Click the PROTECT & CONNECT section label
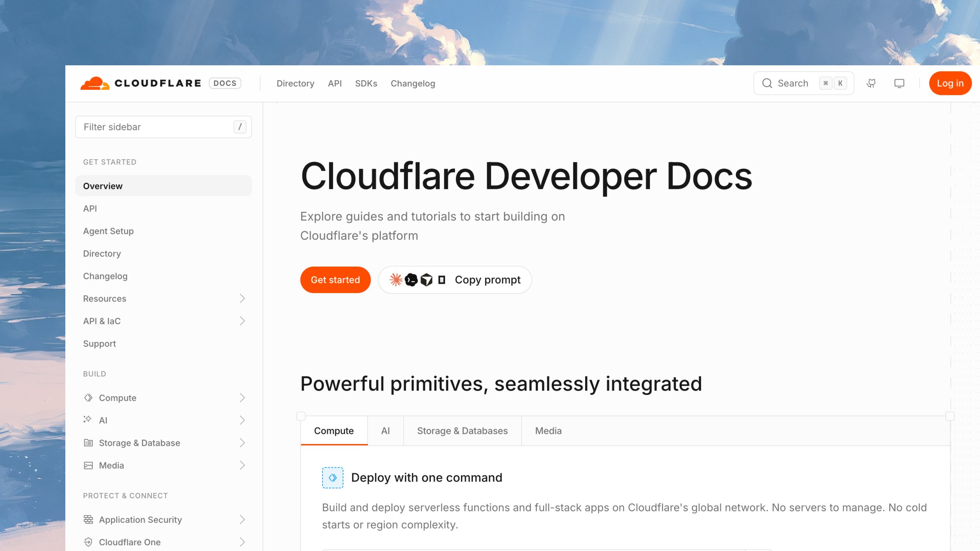Screen dimensions: 980x551 pyautogui.click(x=125, y=495)
